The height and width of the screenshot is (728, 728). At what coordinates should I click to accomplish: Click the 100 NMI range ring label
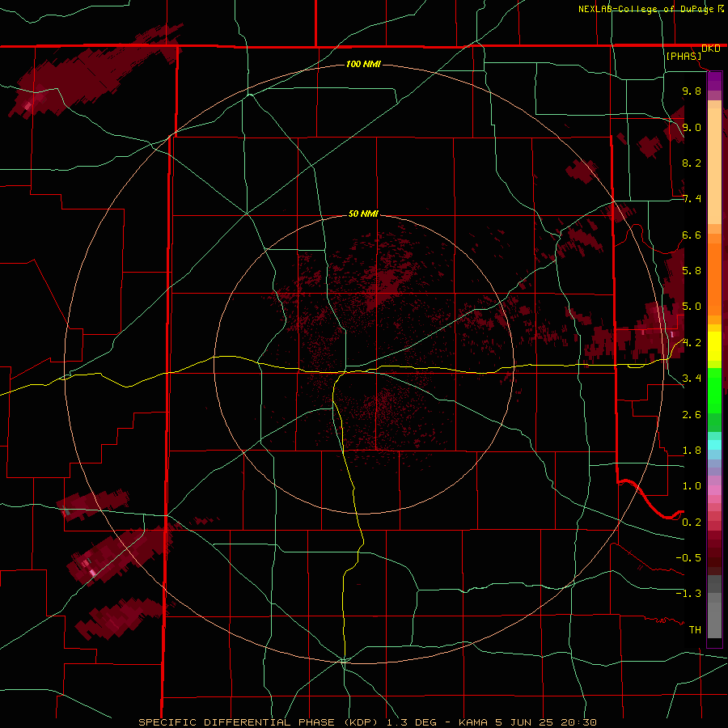(x=363, y=64)
